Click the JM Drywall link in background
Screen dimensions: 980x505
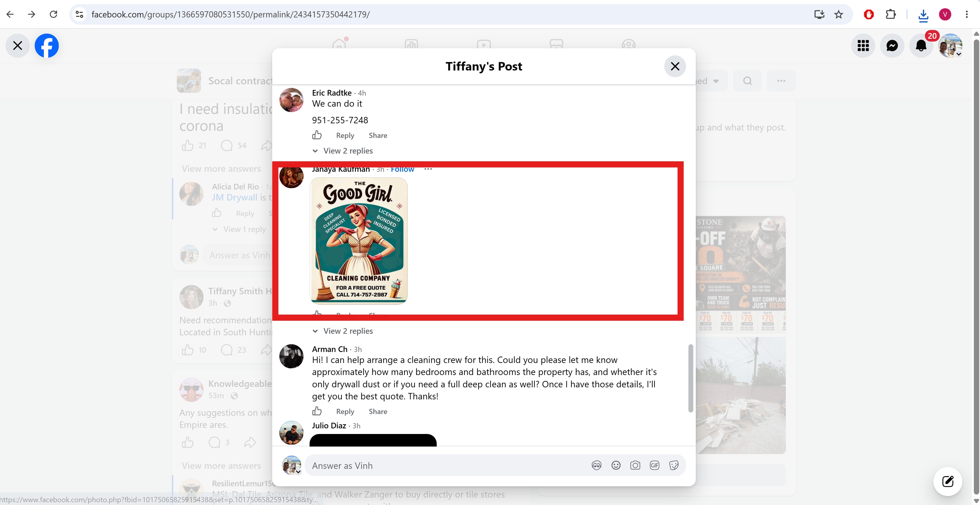click(234, 197)
